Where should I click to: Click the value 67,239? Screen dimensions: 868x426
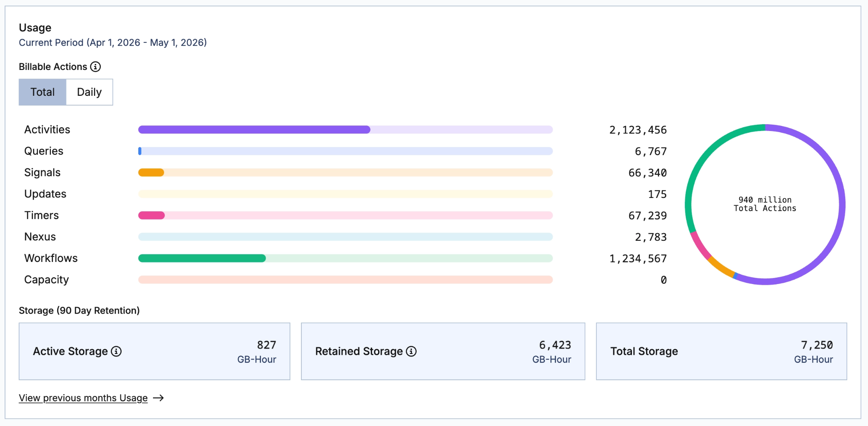coord(648,216)
